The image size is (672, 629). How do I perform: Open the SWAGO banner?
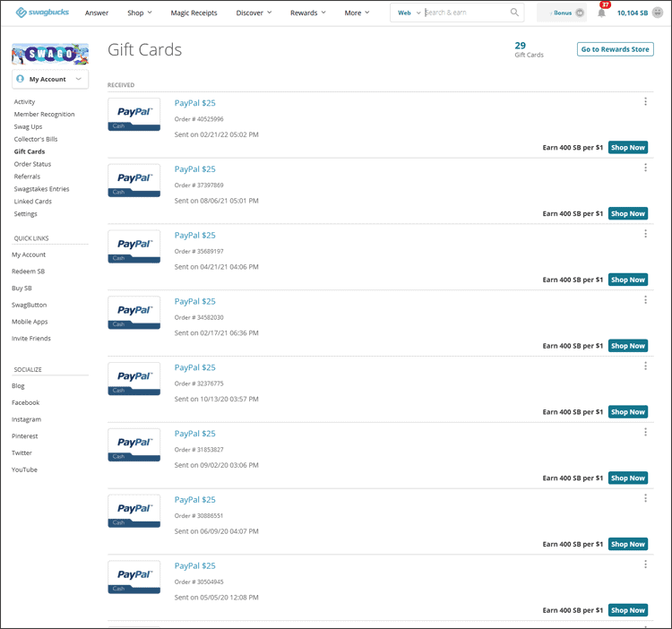50,54
